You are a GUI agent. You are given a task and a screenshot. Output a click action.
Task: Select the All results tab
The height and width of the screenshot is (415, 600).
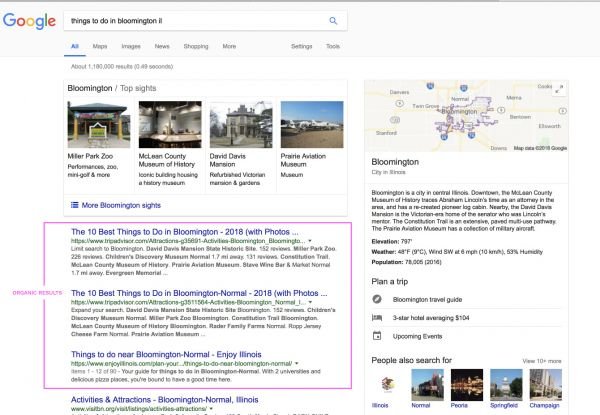click(75, 46)
